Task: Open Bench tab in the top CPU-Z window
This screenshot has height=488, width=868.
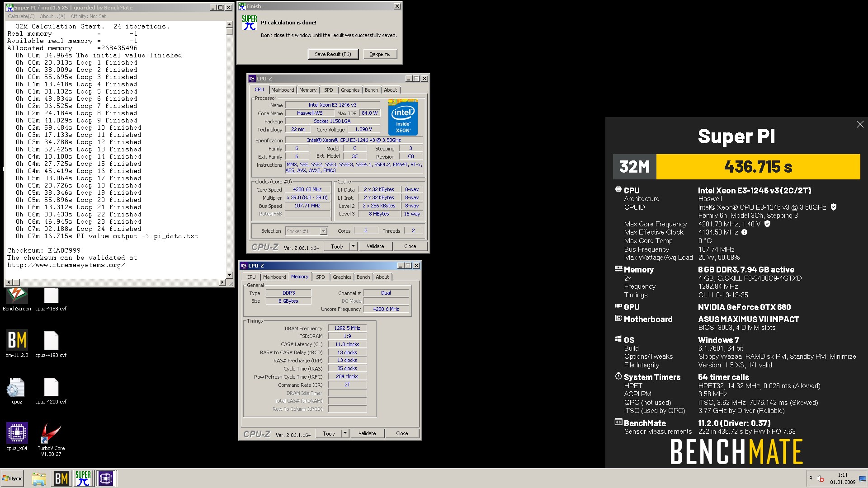Action: pos(372,90)
